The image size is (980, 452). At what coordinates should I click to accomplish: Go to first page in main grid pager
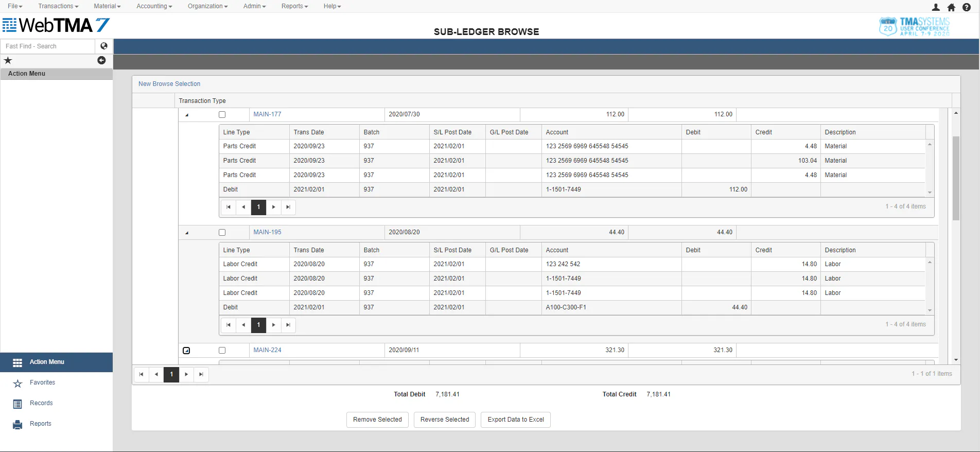click(x=142, y=374)
